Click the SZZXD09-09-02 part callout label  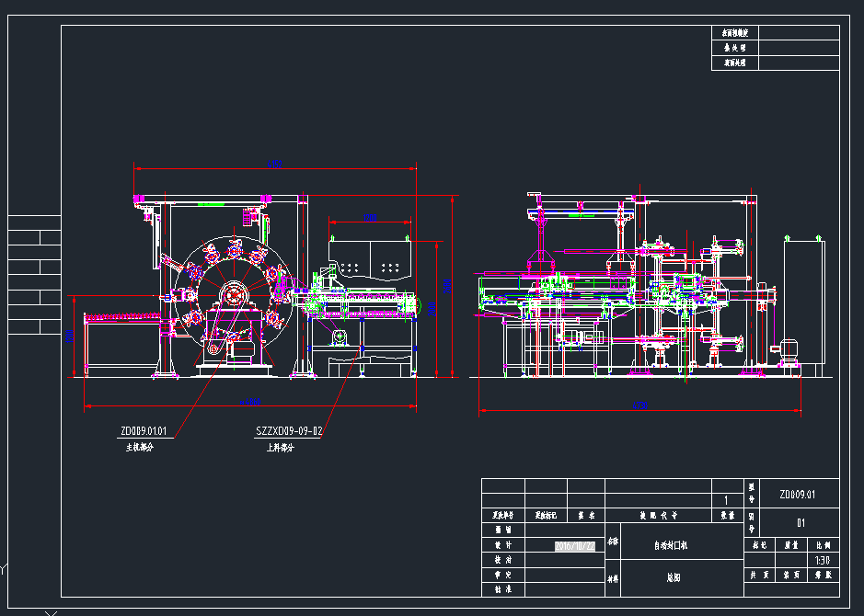coord(289,431)
